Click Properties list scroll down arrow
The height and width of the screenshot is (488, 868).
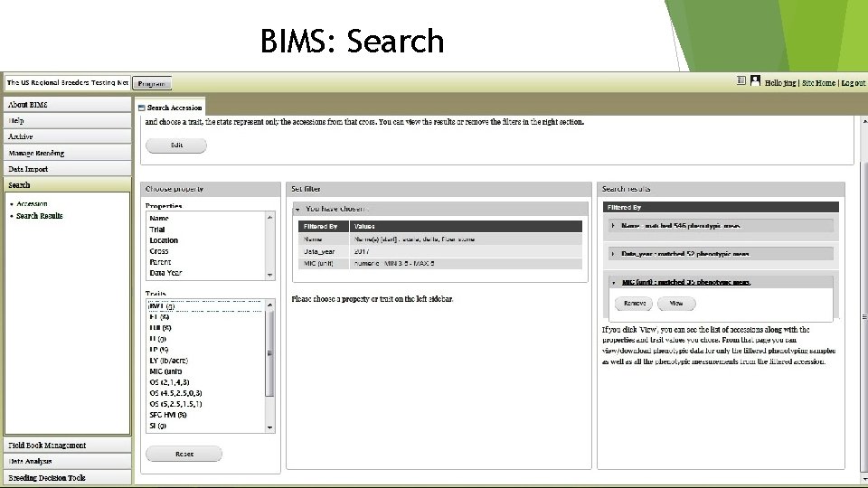[269, 275]
